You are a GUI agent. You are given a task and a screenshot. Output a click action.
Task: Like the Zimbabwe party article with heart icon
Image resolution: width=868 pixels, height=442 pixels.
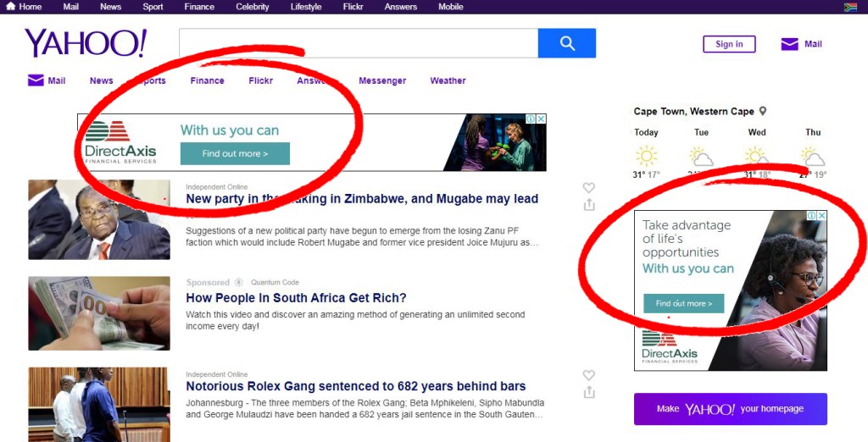[589, 188]
